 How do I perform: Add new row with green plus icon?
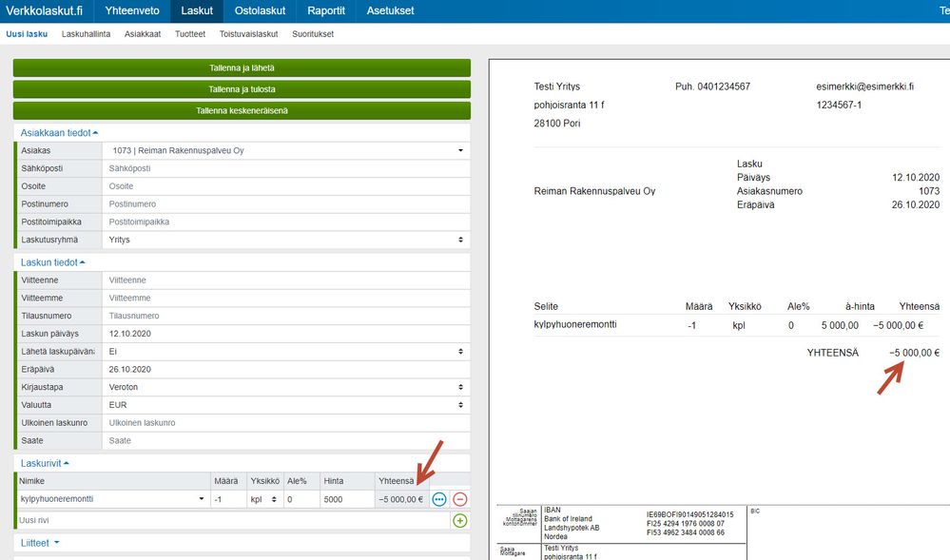point(459,520)
